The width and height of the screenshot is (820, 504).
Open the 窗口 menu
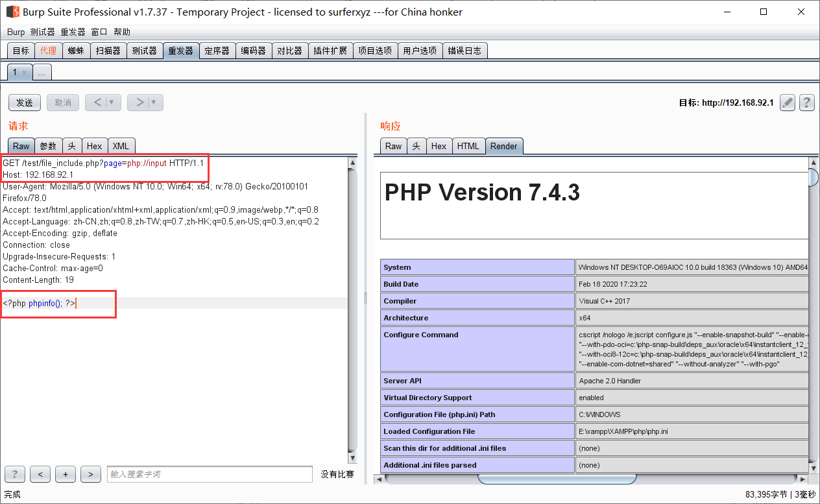point(99,32)
